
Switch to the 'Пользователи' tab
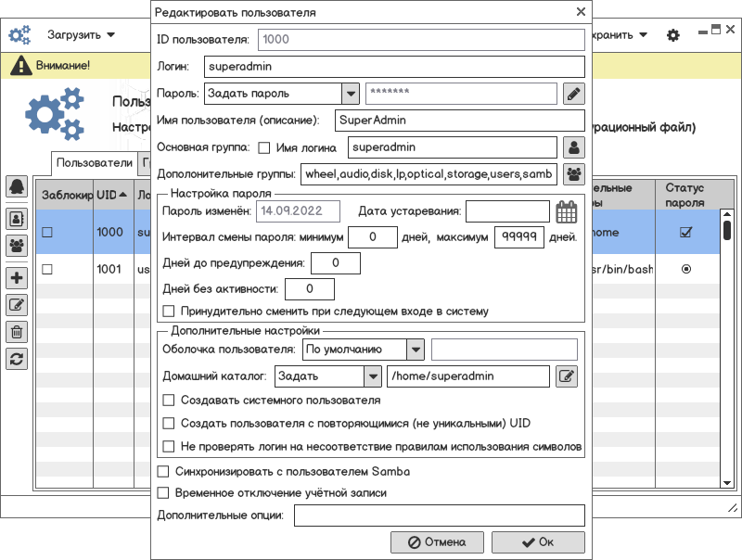[95, 162]
